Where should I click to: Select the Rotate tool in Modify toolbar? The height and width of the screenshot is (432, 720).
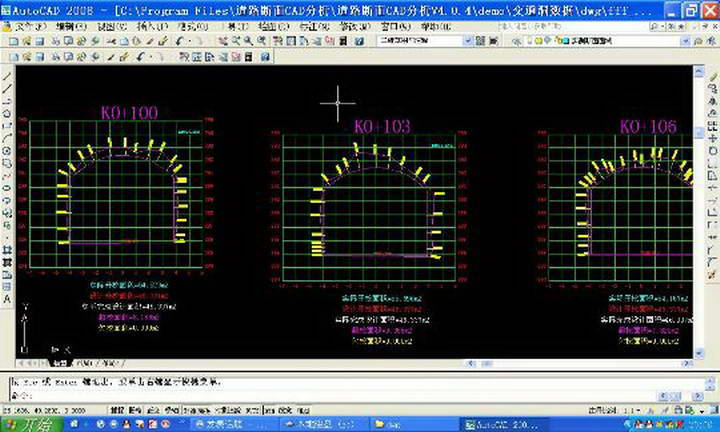pos(713,151)
